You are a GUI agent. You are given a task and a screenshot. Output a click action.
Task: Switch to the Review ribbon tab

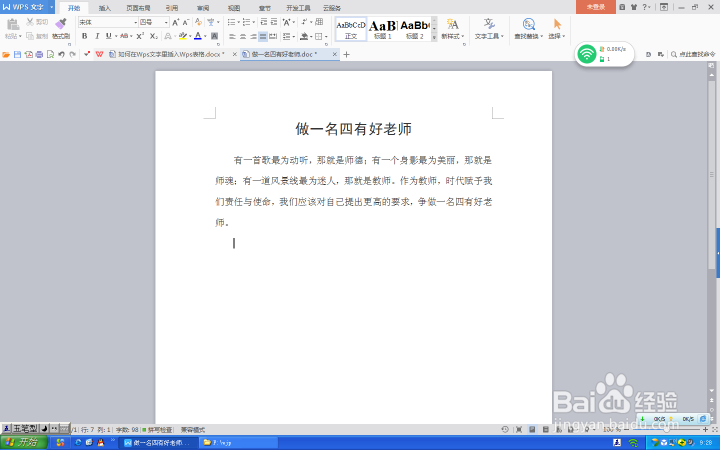point(203,8)
